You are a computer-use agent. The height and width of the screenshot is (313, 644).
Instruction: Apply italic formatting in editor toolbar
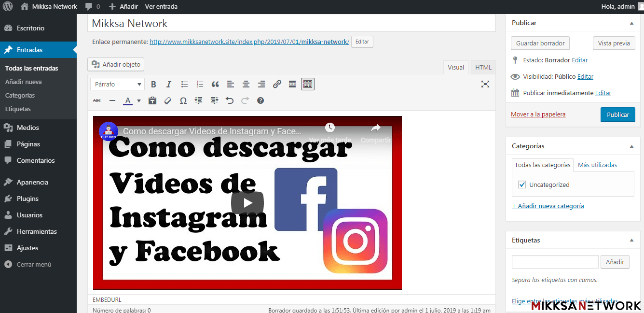click(169, 85)
